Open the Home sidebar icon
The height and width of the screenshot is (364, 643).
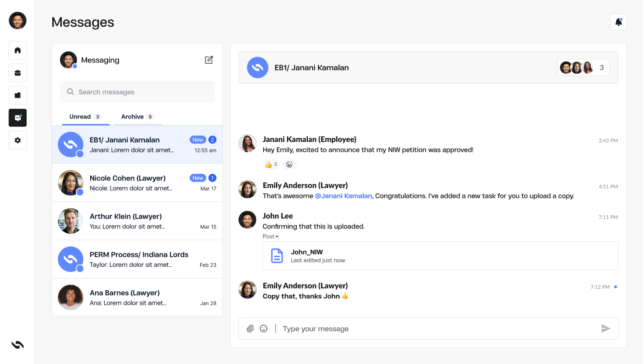(17, 50)
